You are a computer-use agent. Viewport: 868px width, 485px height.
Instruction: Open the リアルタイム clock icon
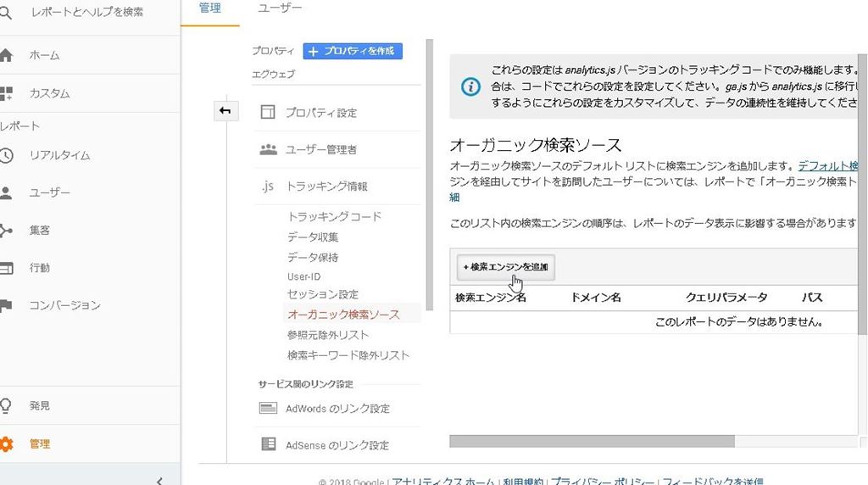coord(7,155)
